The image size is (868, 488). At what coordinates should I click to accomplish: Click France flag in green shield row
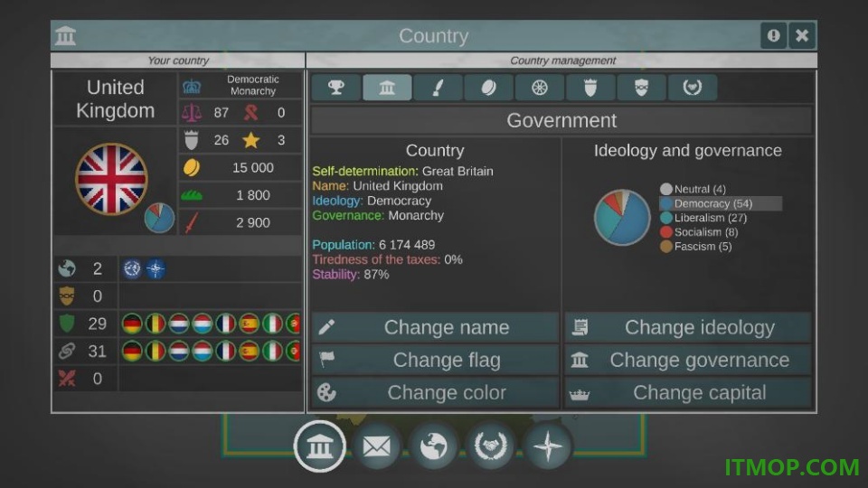click(225, 324)
